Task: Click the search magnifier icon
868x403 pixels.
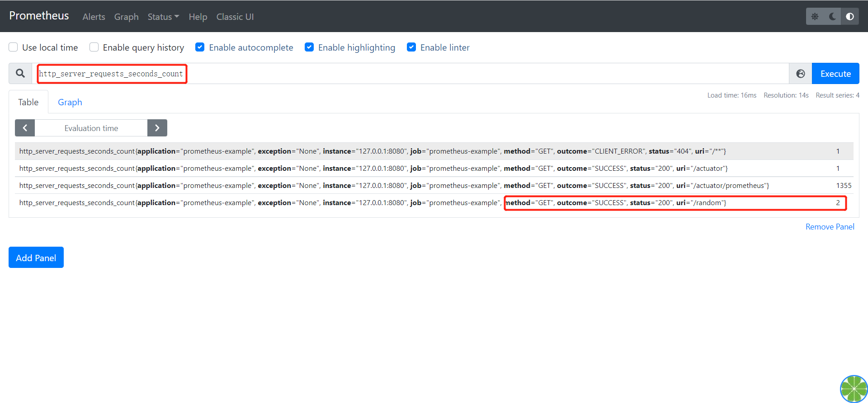Action: [20, 73]
